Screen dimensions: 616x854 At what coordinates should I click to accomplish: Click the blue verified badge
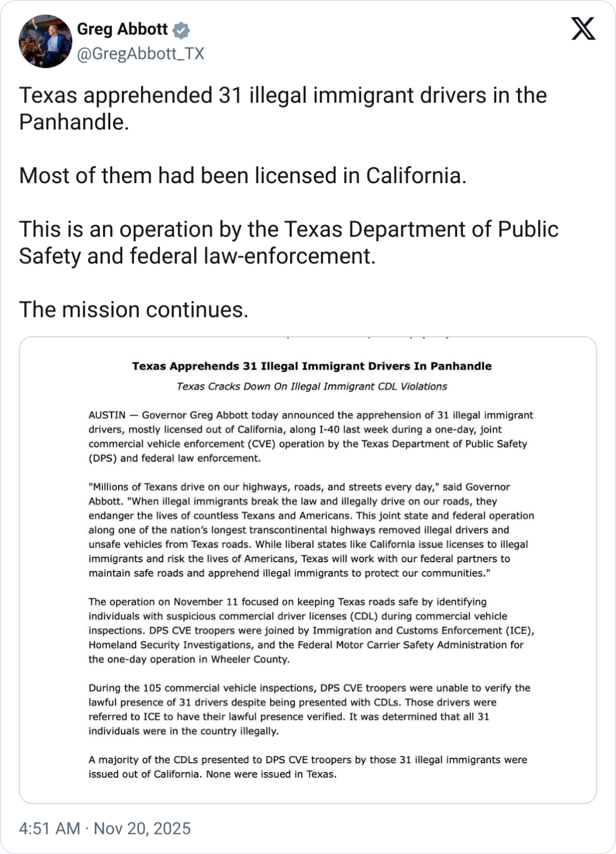click(181, 30)
